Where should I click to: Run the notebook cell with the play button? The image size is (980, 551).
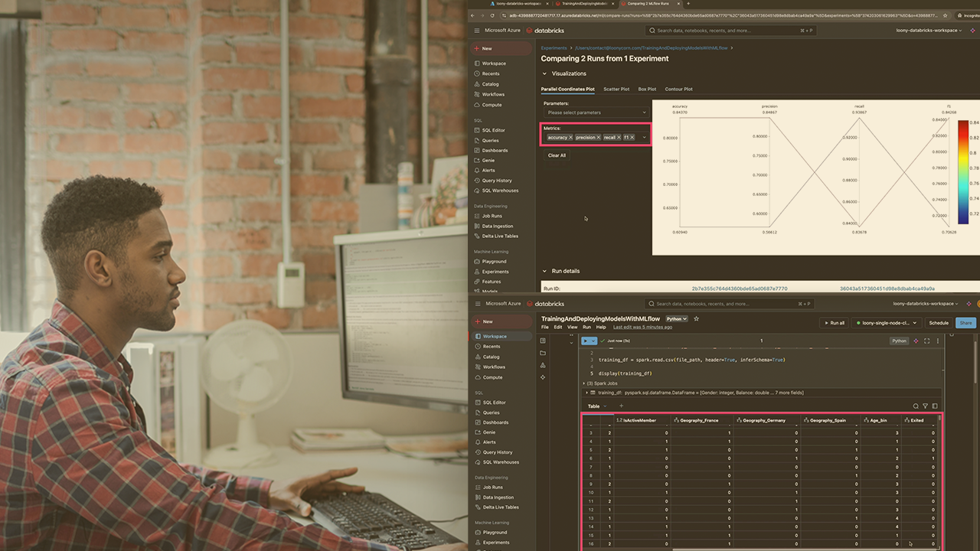pos(586,341)
